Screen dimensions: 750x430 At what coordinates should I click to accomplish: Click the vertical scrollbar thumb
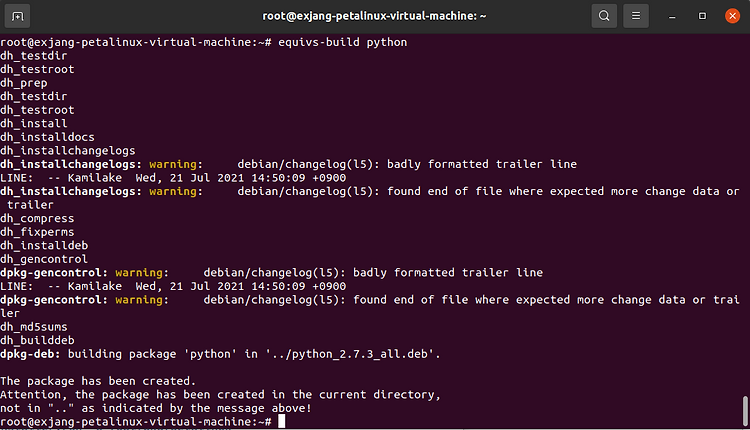click(x=745, y=411)
